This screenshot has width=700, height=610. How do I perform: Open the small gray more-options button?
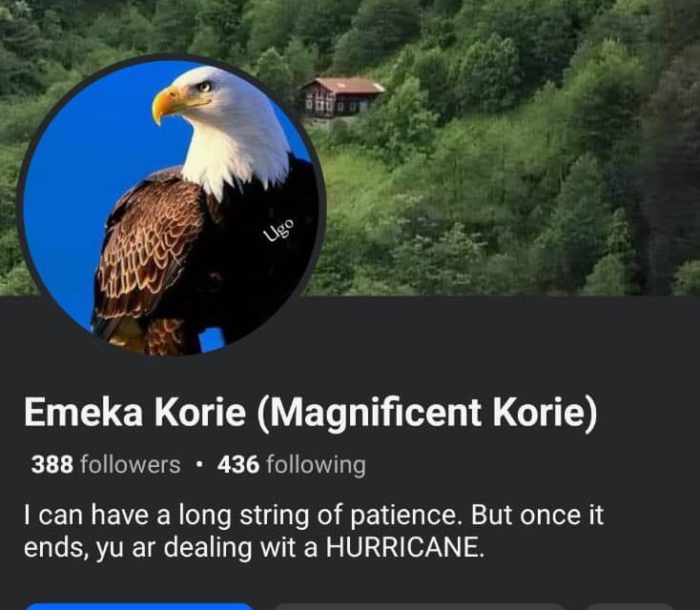(x=629, y=606)
